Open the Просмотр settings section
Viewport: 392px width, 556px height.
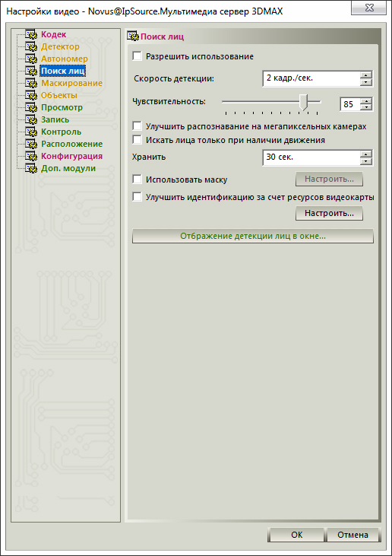[x=62, y=107]
